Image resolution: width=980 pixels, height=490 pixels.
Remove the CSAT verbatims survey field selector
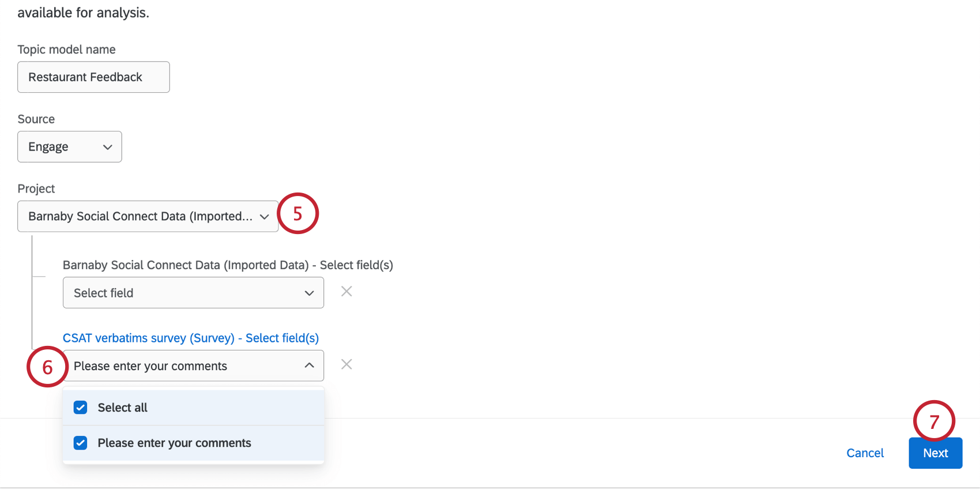click(346, 364)
